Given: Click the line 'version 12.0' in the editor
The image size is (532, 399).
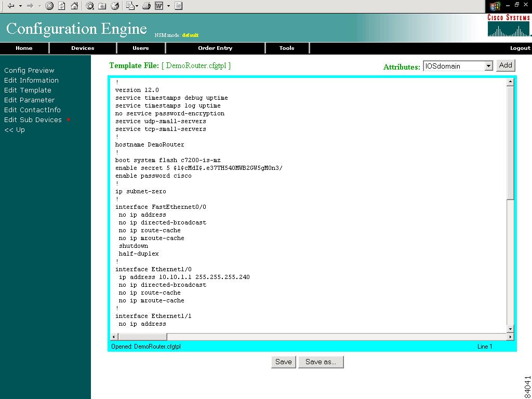Looking at the screenshot, I should point(137,90).
